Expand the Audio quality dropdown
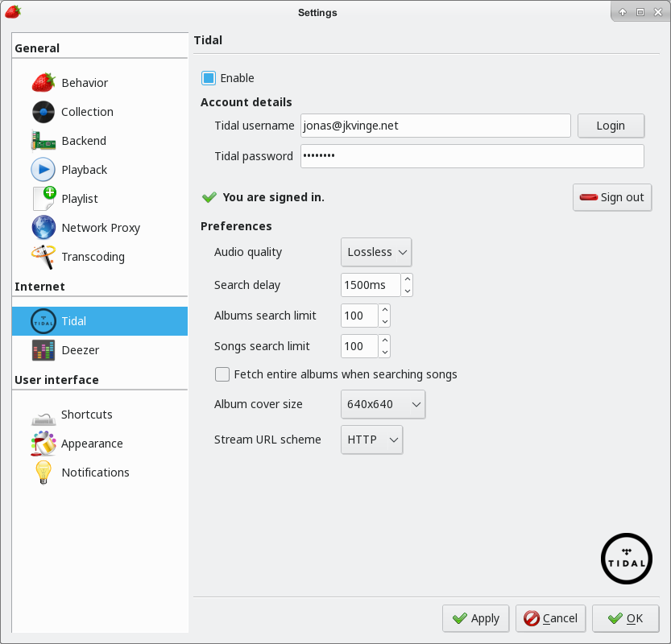This screenshot has height=644, width=671. tap(376, 252)
